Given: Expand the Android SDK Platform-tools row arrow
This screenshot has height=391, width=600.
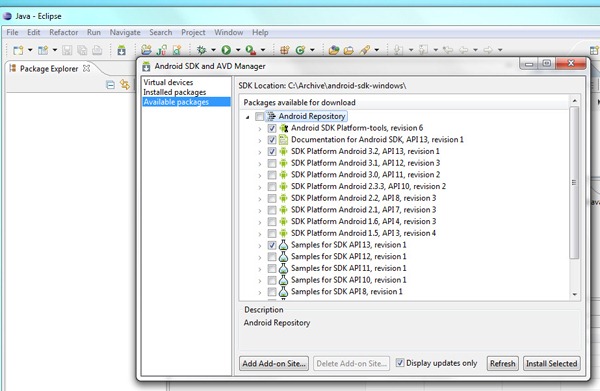Looking at the screenshot, I should tap(260, 129).
